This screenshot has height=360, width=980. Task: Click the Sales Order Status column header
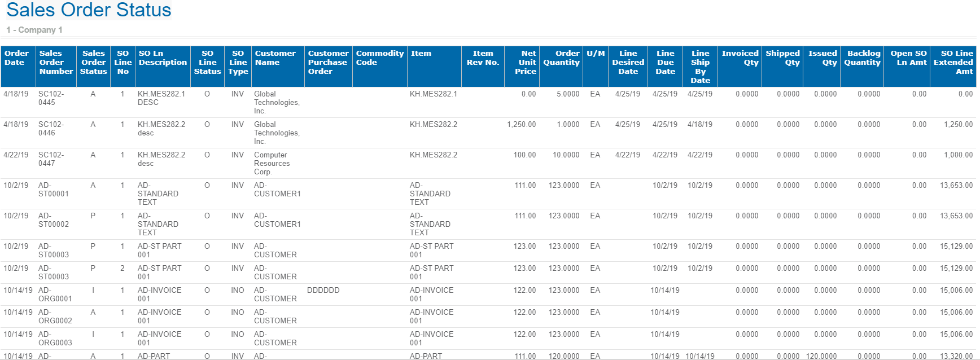click(94, 63)
